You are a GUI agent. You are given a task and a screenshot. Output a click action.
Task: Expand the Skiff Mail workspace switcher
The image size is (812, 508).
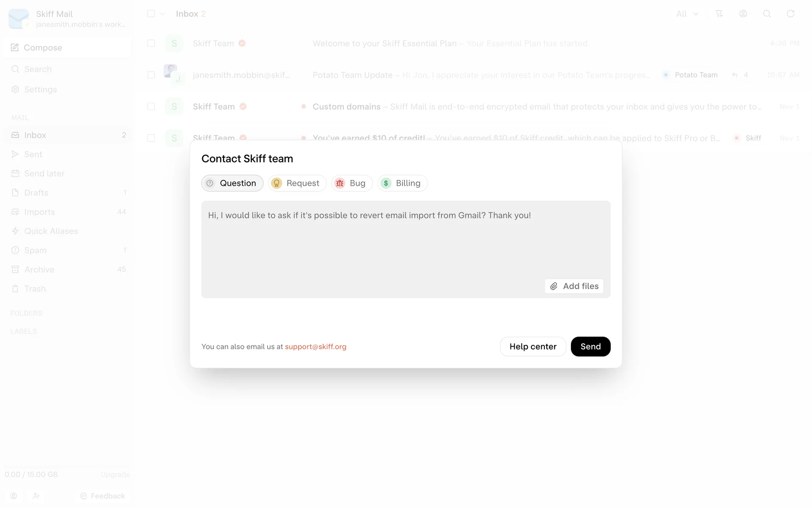click(68, 19)
